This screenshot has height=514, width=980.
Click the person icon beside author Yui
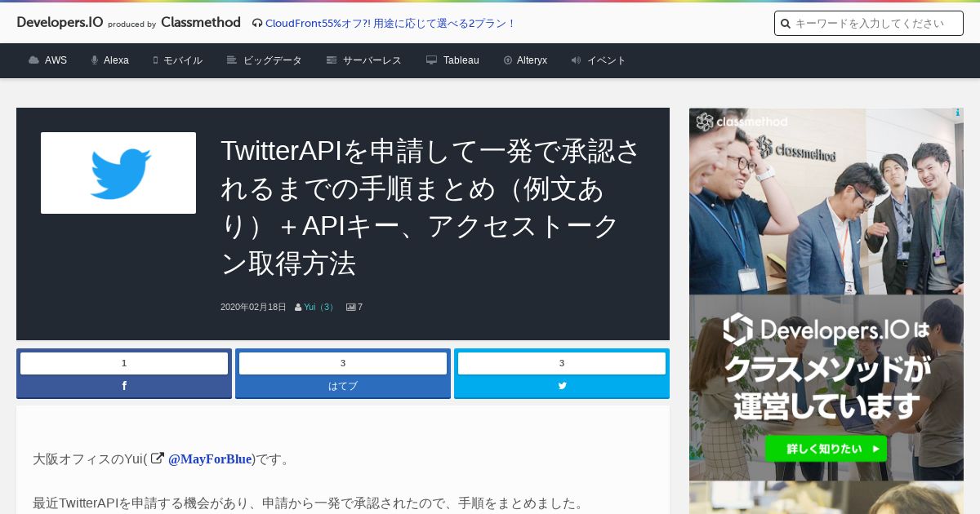click(x=298, y=308)
